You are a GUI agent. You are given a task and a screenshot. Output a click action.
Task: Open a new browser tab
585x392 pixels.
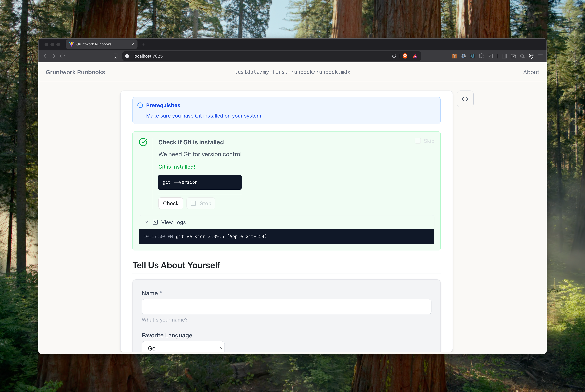click(144, 44)
